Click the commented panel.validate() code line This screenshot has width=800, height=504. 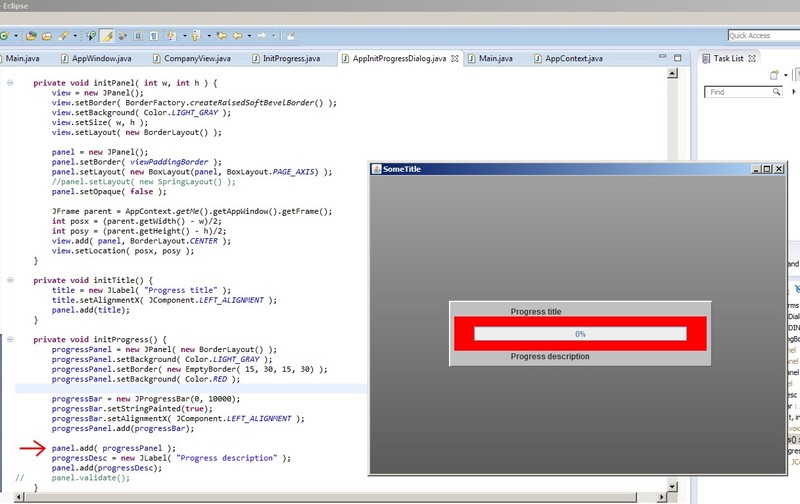click(x=91, y=477)
